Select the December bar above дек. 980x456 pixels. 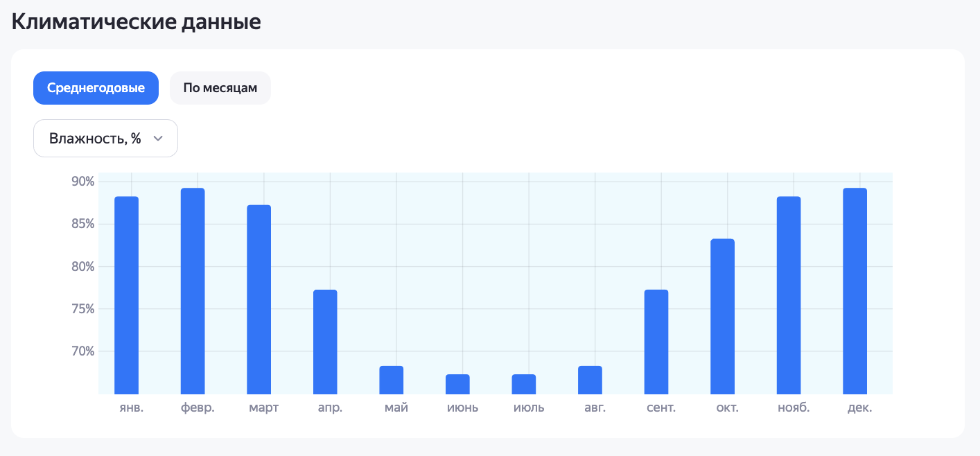click(855, 291)
